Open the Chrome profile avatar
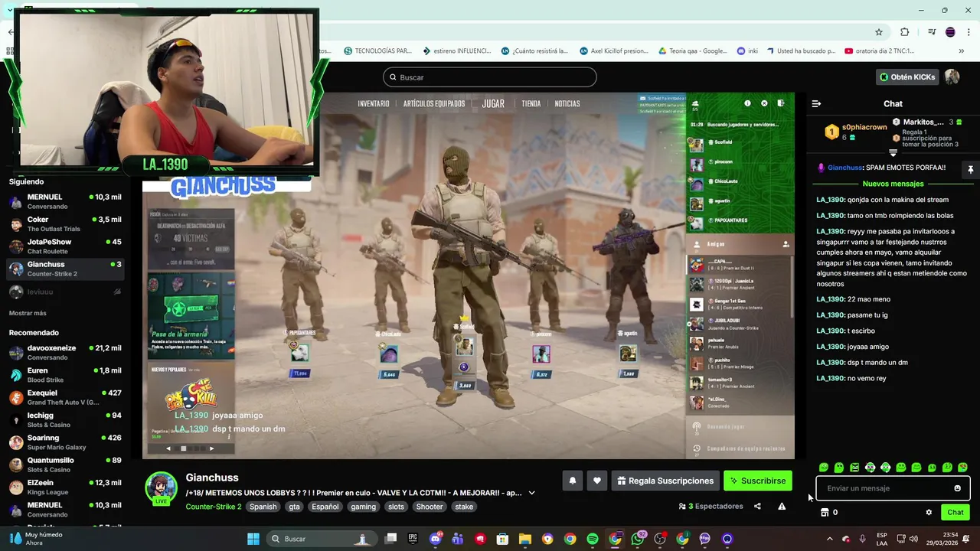This screenshot has height=551, width=980. (x=950, y=32)
